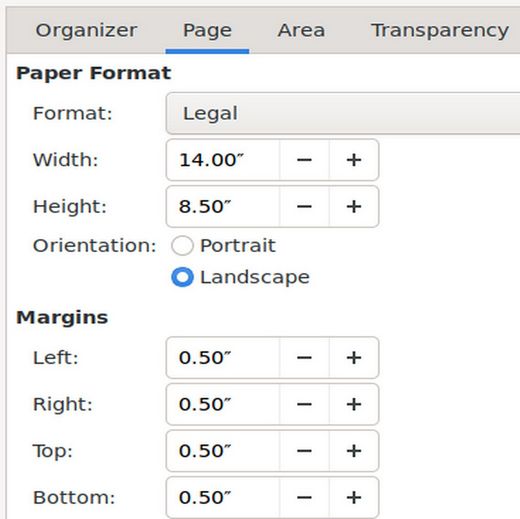520x519 pixels.
Task: Increase the Top margin
Action: [354, 451]
